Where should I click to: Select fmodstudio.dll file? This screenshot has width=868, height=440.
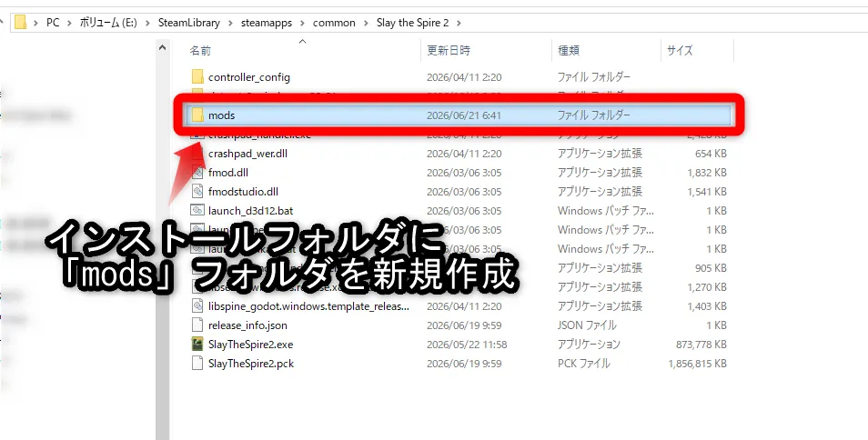243,191
